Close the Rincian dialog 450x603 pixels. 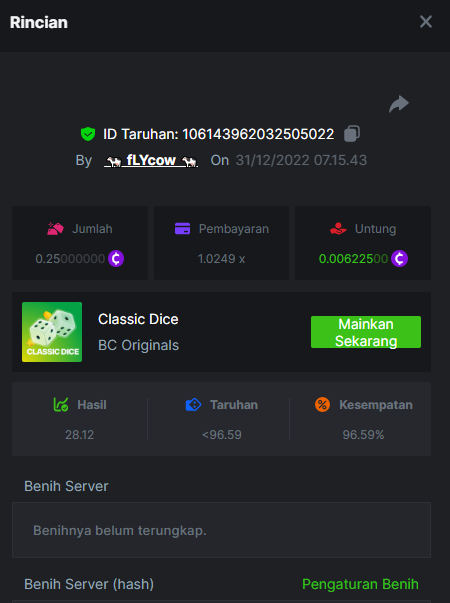426,22
